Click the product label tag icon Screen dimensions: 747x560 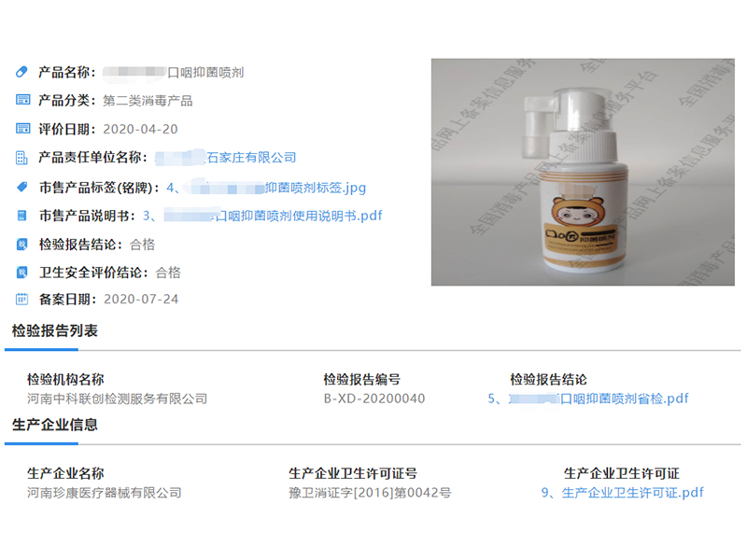pyautogui.click(x=21, y=188)
